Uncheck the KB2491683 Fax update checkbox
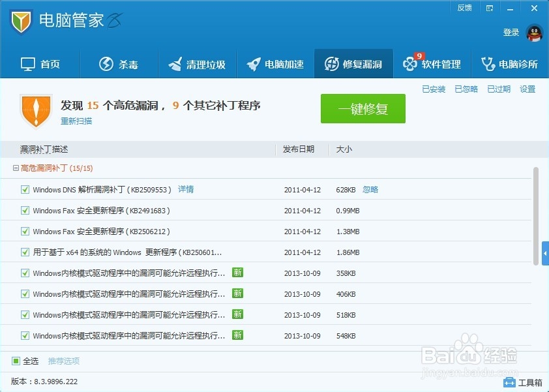This screenshot has width=549, height=392. [x=25, y=211]
